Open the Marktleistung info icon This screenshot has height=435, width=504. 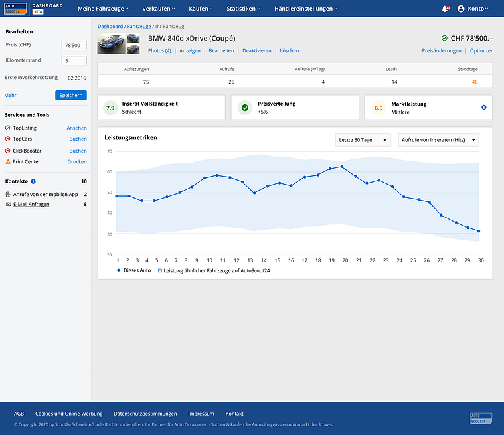coord(484,108)
